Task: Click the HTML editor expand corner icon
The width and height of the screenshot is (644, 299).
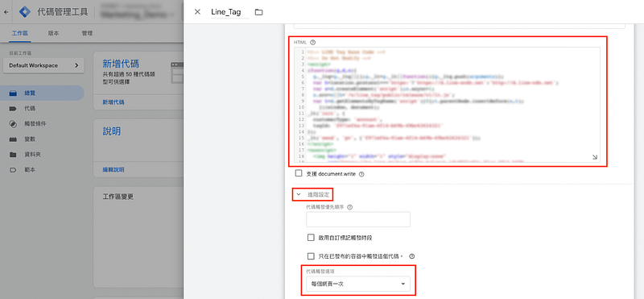Action: pos(595,157)
